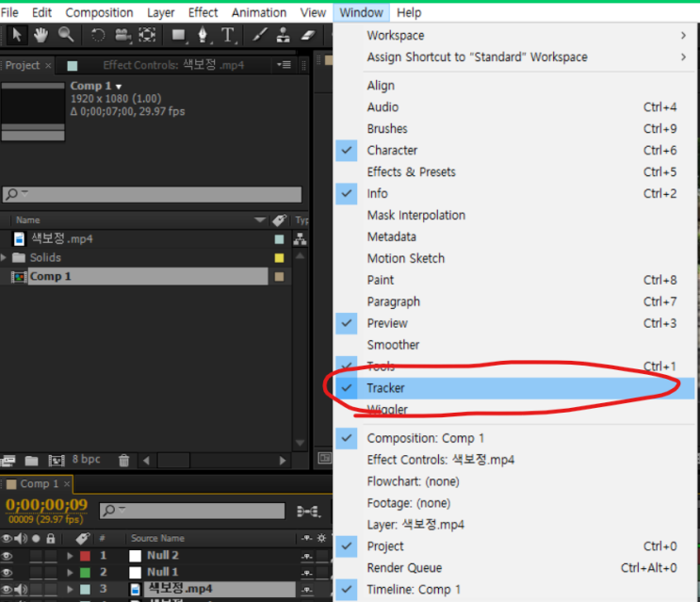This screenshot has width=700, height=602.
Task: Select the Rotation tool
Action: click(98, 35)
